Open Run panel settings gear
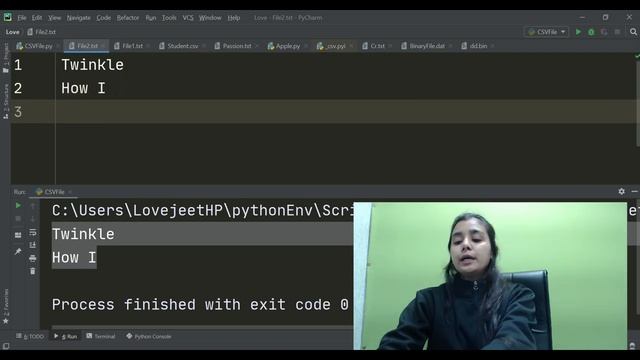The height and width of the screenshot is (360, 640). point(621,191)
